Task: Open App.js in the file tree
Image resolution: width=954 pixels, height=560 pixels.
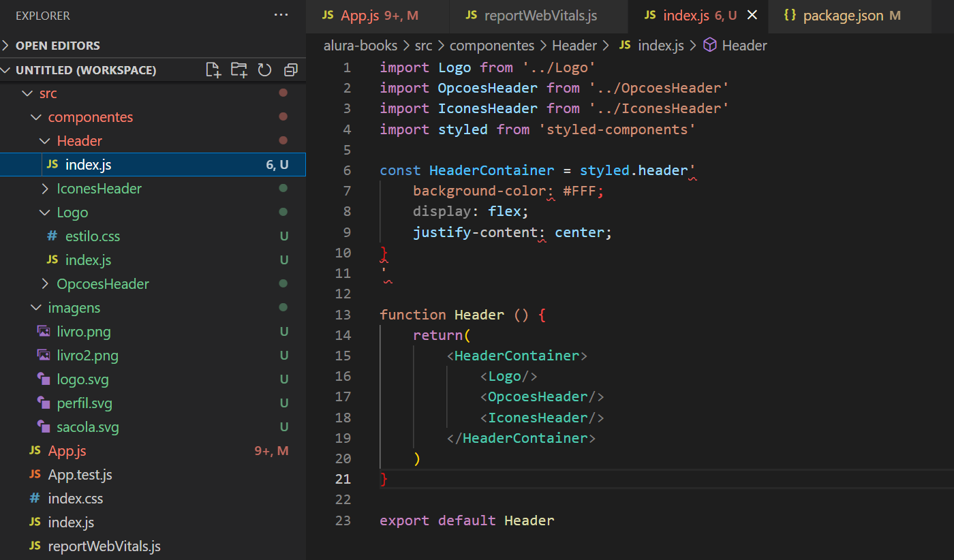Action: click(153, 451)
